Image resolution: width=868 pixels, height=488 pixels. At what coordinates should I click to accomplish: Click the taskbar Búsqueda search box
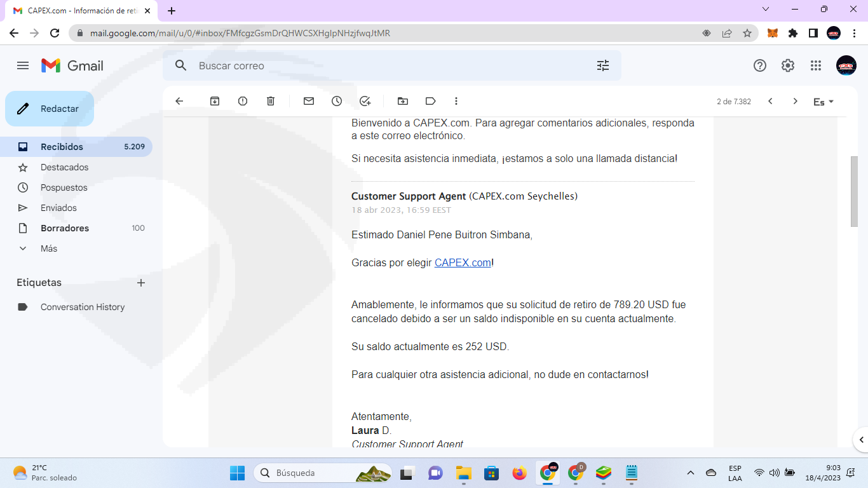coord(323,473)
